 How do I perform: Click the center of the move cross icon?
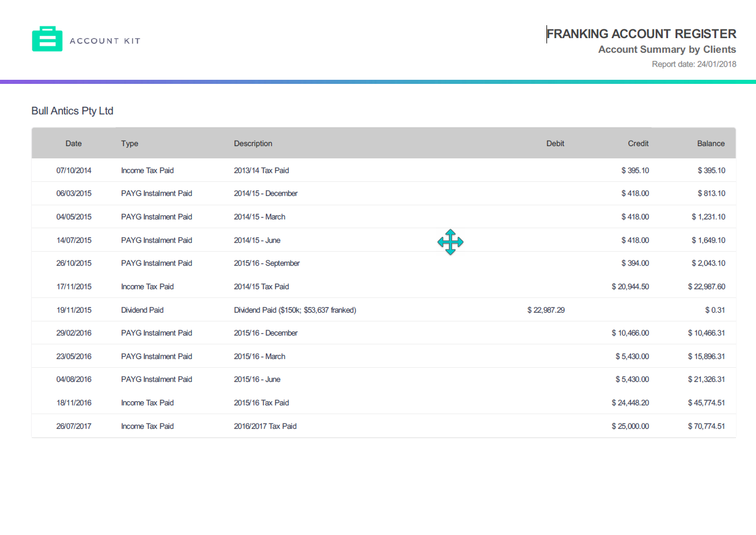(450, 242)
